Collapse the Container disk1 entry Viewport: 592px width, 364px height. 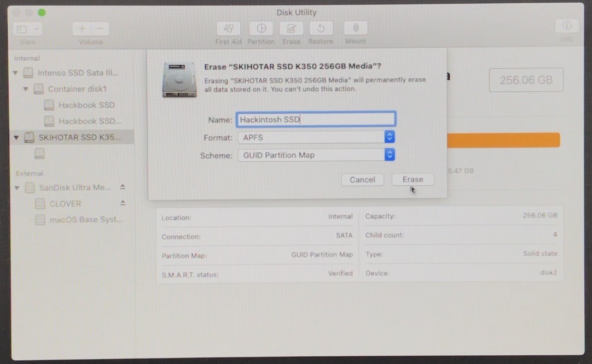[x=26, y=89]
